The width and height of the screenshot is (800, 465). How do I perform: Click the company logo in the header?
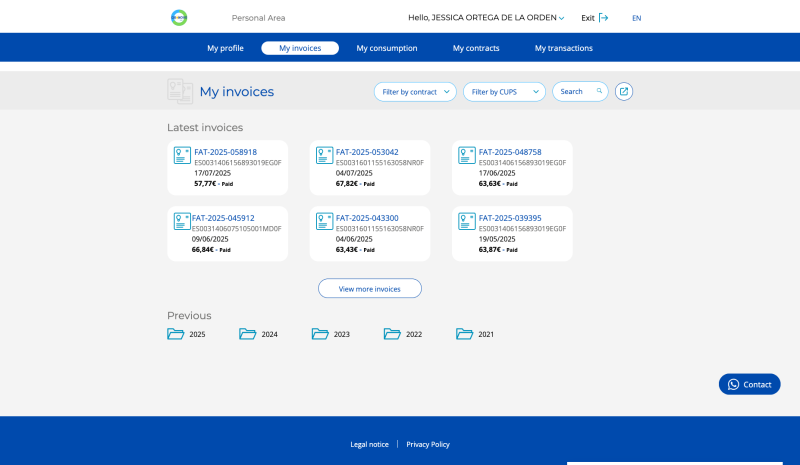[x=179, y=18]
